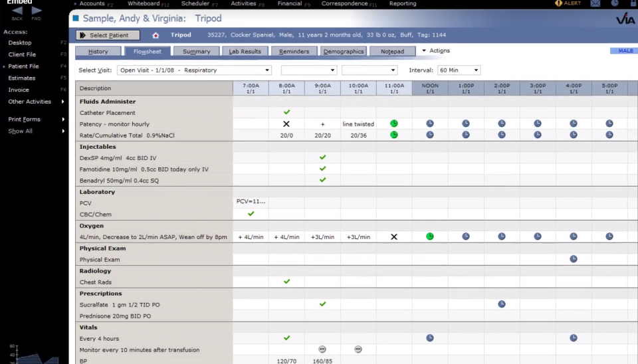Click the BP value 120/70 cell
The height and width of the screenshot is (364, 638).
(x=286, y=361)
